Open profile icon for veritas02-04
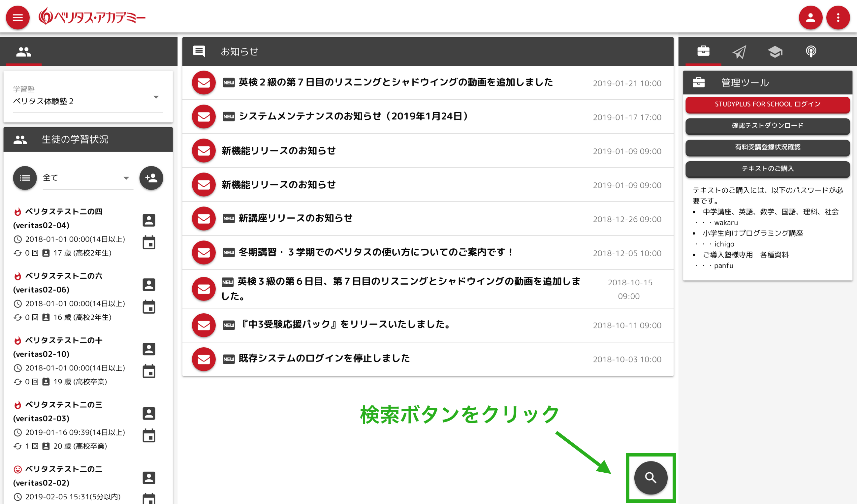 (149, 220)
